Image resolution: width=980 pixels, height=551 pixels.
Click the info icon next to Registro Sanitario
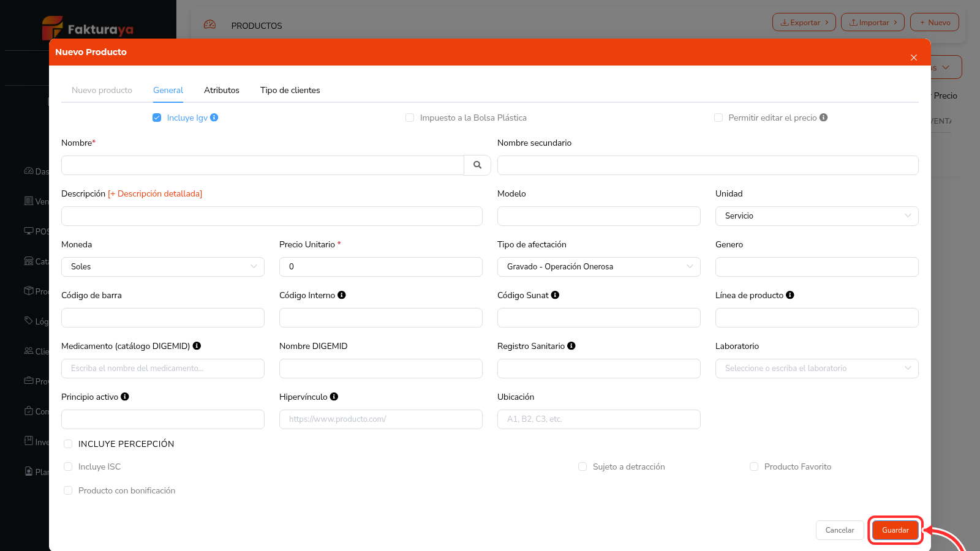click(571, 346)
